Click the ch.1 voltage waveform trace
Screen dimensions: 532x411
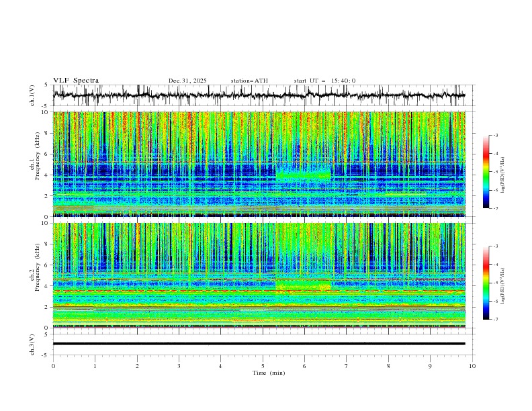click(x=259, y=95)
